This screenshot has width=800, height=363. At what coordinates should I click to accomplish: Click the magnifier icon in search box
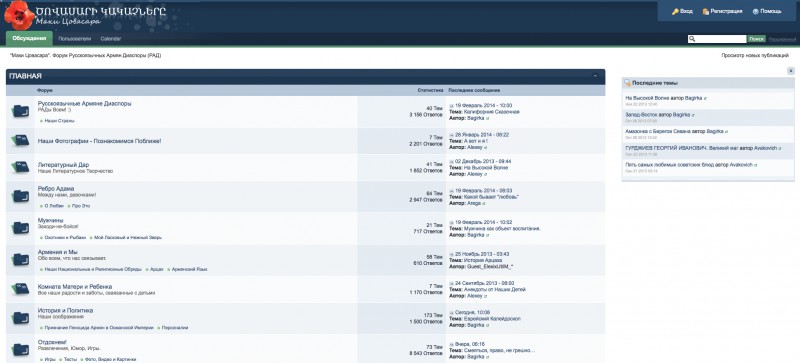[692, 39]
